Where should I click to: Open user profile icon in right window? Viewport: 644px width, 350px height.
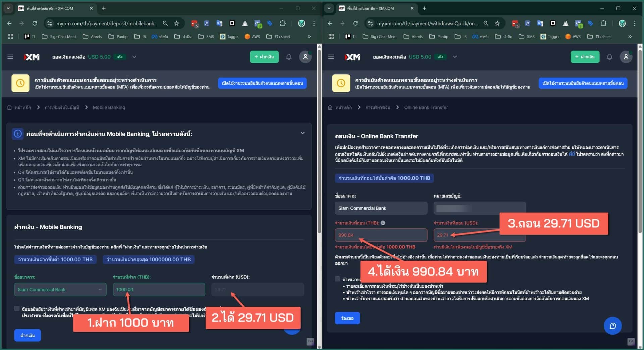coord(626,57)
